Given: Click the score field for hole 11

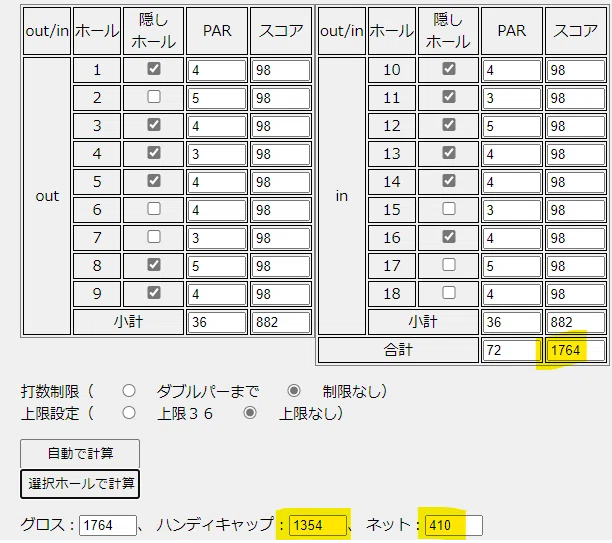Looking at the screenshot, I should (x=576, y=98).
